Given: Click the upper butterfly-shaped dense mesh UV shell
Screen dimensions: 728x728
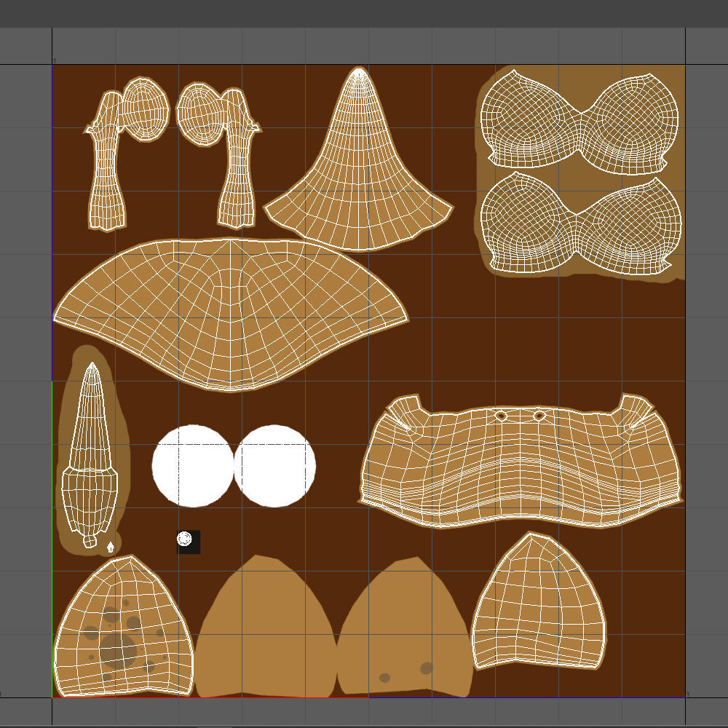Looking at the screenshot, I should (579, 122).
